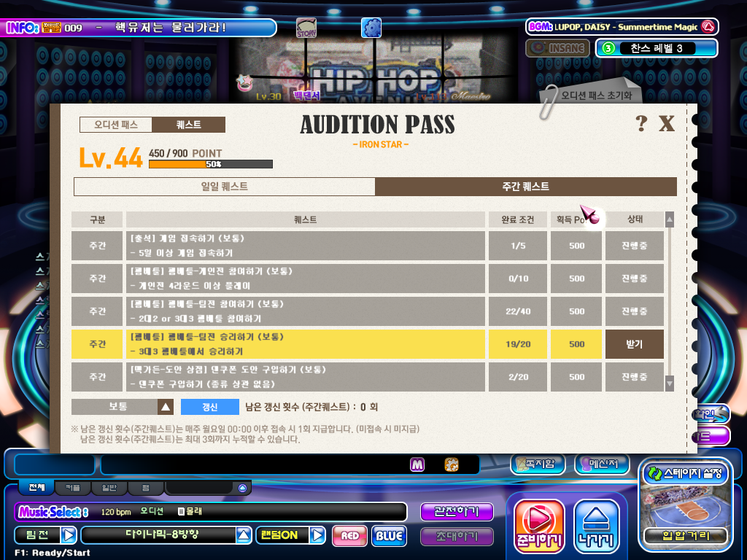Click the 1/5 completion cell
Image resolution: width=747 pixels, height=560 pixels.
pos(518,246)
